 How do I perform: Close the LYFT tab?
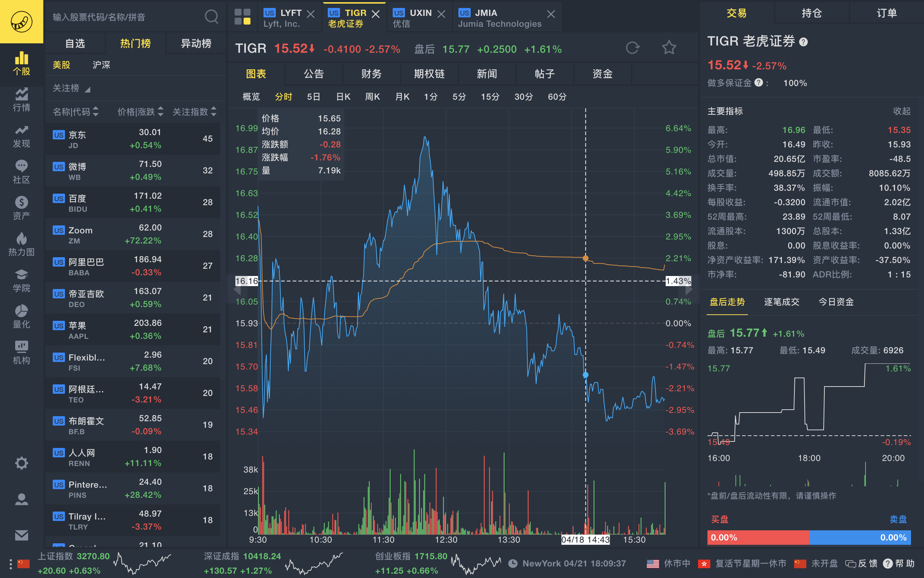point(311,14)
